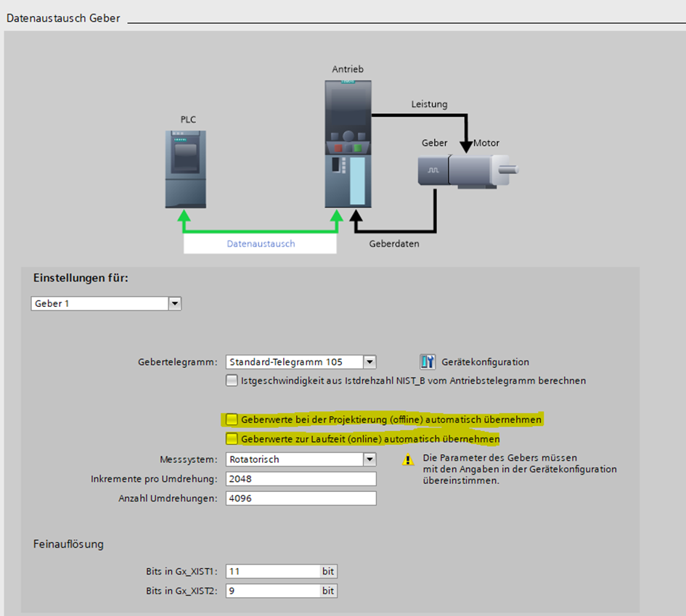Click the blue Datenaustausch link
This screenshot has width=686, height=616.
[261, 244]
